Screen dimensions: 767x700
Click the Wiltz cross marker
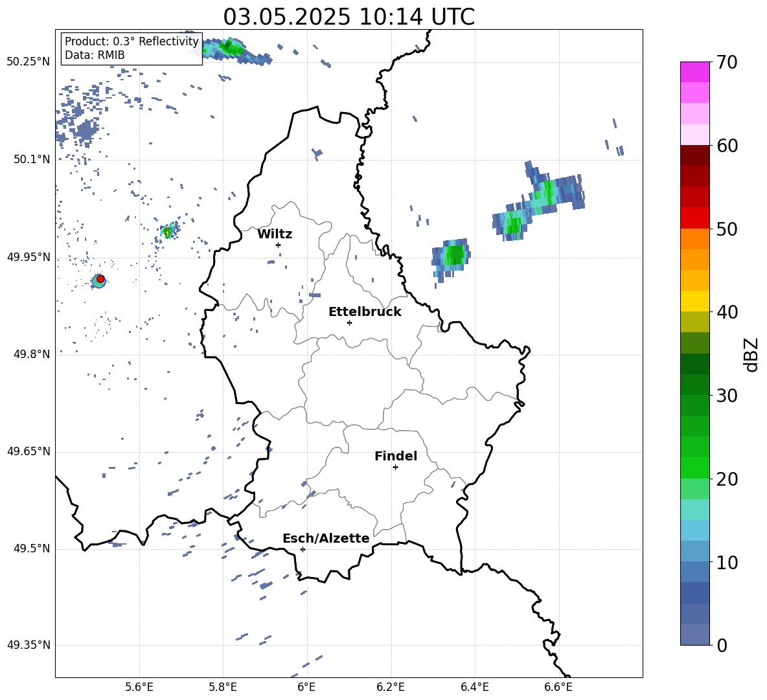point(279,245)
